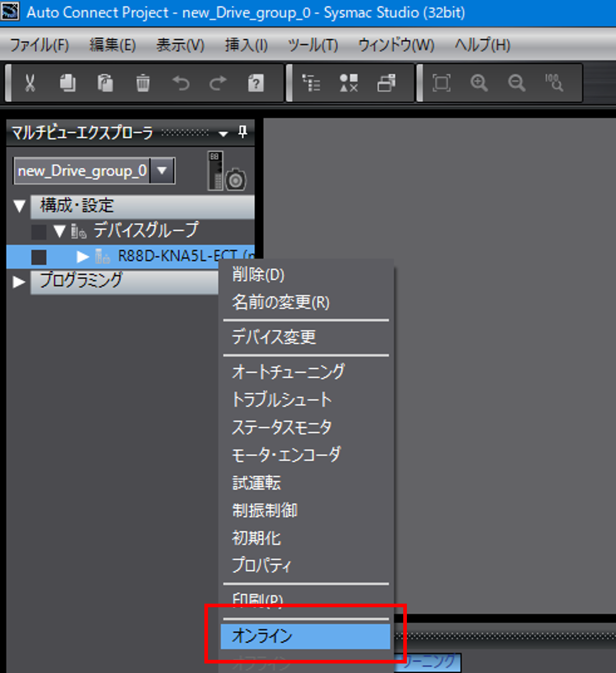Open the ファイル(F) menu
This screenshot has height=673, width=616.
39,45
